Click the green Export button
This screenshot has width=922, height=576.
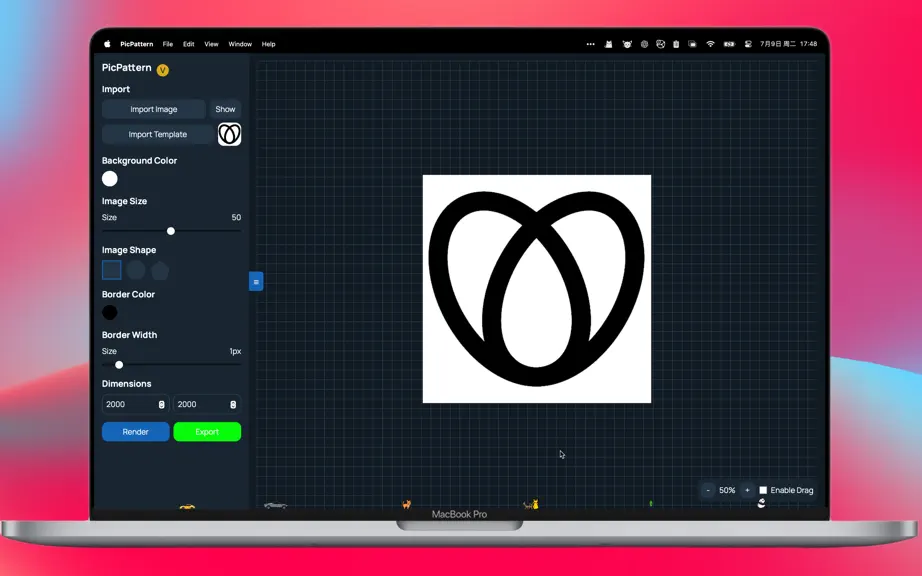tap(207, 432)
